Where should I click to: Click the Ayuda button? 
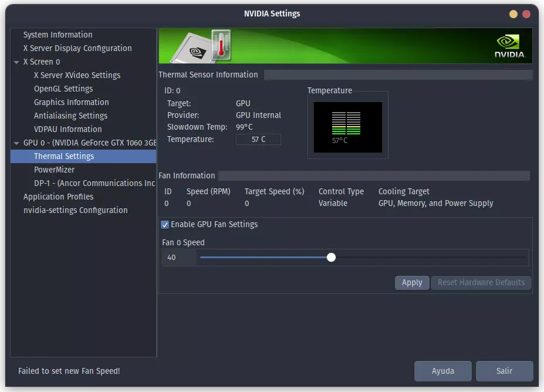[442, 371]
